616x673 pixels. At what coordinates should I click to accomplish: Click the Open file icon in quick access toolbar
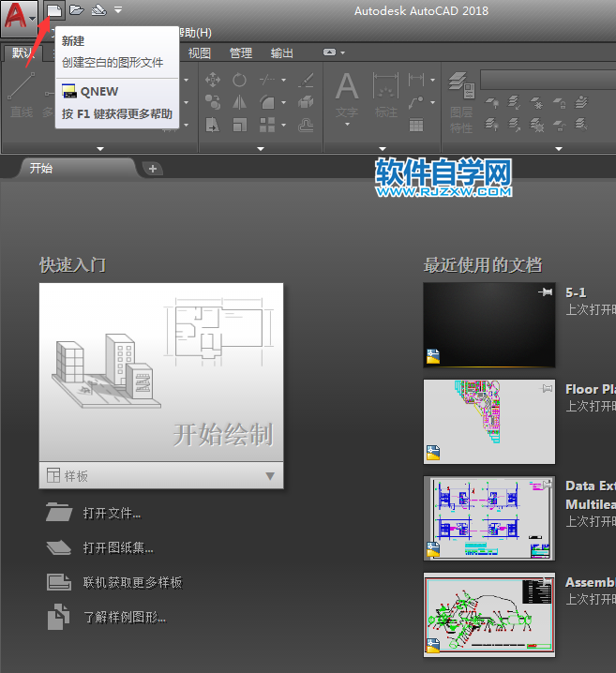point(77,10)
